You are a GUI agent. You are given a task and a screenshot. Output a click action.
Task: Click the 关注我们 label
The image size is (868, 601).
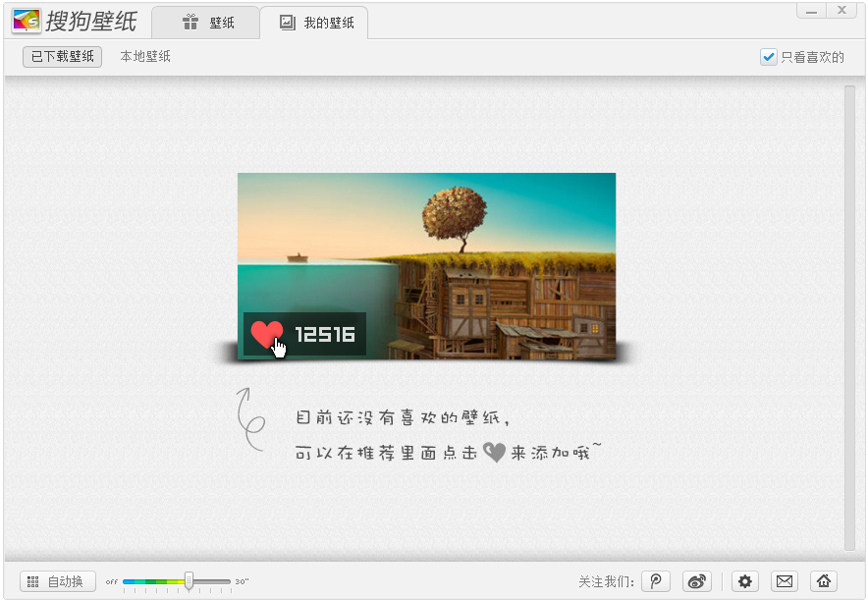[x=606, y=581]
